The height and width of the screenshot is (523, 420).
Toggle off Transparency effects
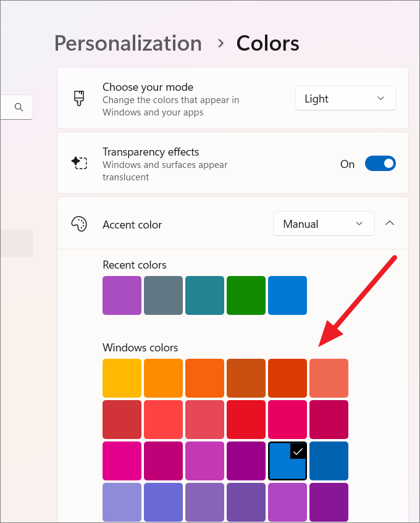[x=380, y=163]
